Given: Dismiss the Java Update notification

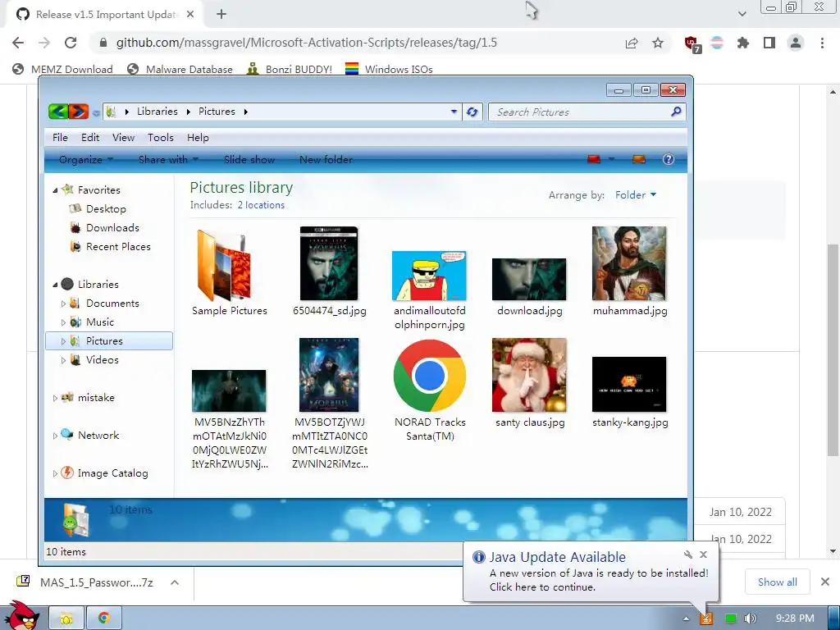Looking at the screenshot, I should [703, 555].
